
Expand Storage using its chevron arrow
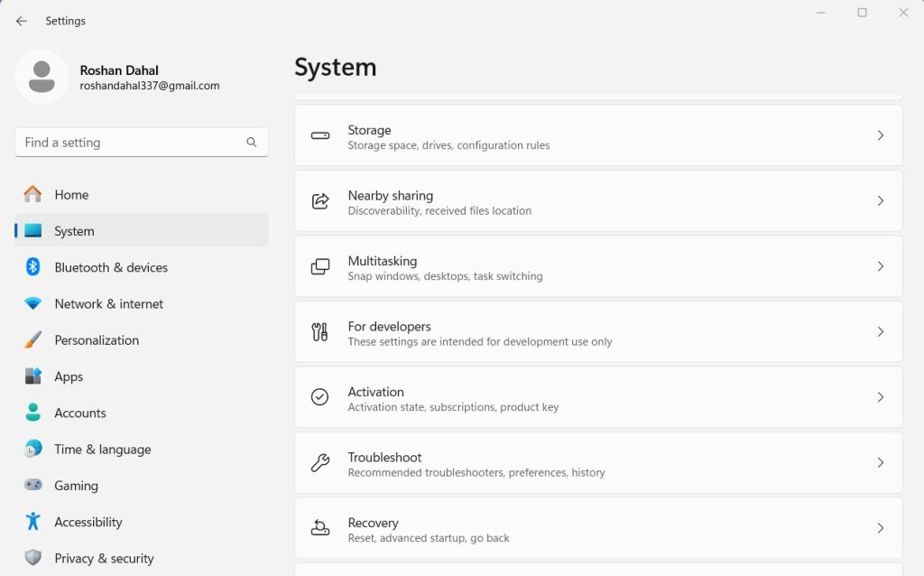pyautogui.click(x=881, y=135)
